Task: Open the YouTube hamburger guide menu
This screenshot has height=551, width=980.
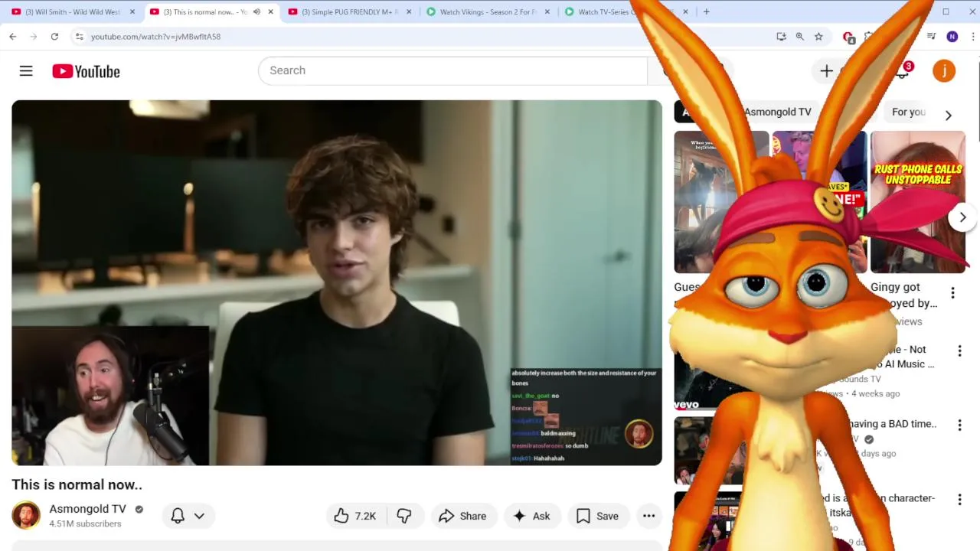Action: pyautogui.click(x=26, y=71)
